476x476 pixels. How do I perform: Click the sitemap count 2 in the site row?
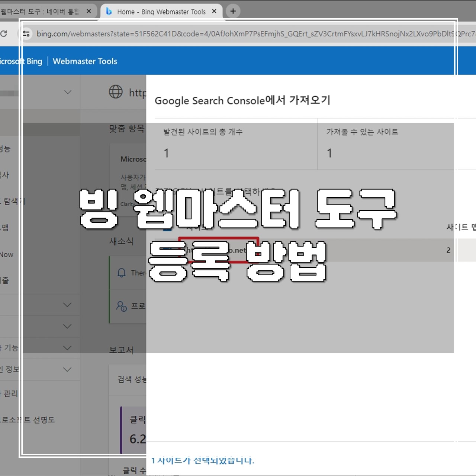448,250
